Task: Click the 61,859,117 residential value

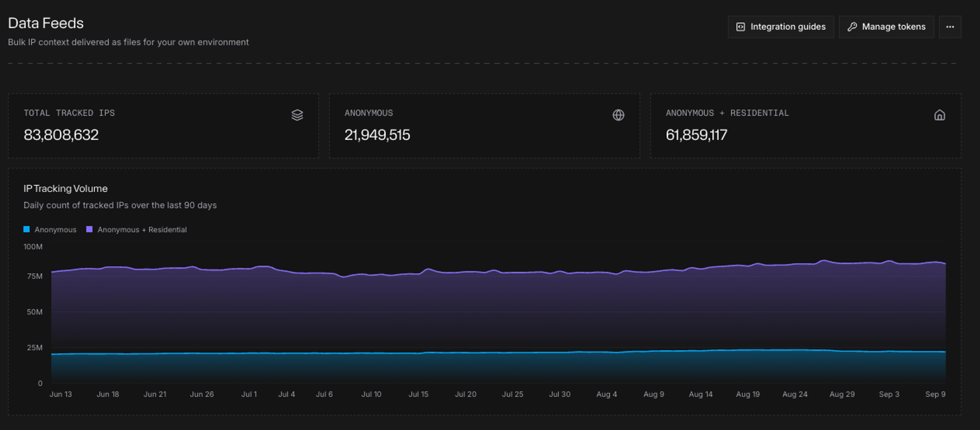Action: [696, 135]
